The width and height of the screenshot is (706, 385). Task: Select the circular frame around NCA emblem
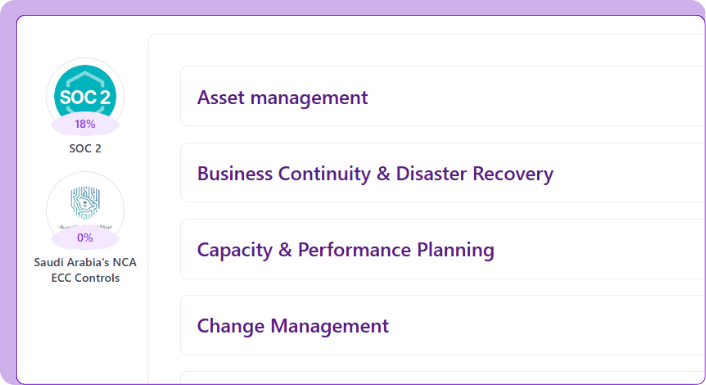tap(85, 210)
